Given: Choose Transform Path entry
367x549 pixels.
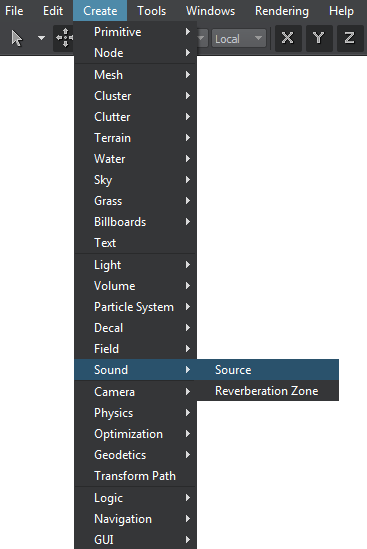Looking at the screenshot, I should [135, 476].
